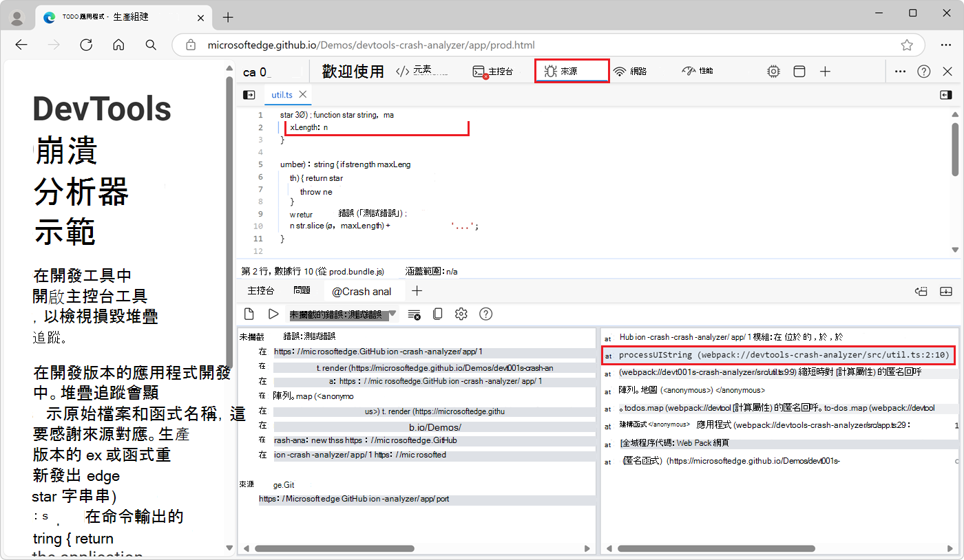Open DevTools settings with the gear icon
Viewport: 964px width, 560px height.
pos(773,71)
